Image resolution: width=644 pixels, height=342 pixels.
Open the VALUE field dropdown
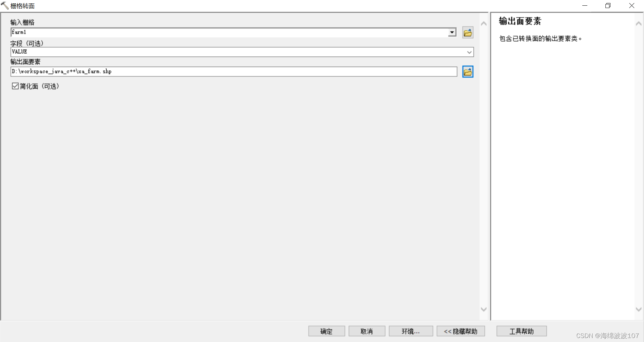[469, 52]
